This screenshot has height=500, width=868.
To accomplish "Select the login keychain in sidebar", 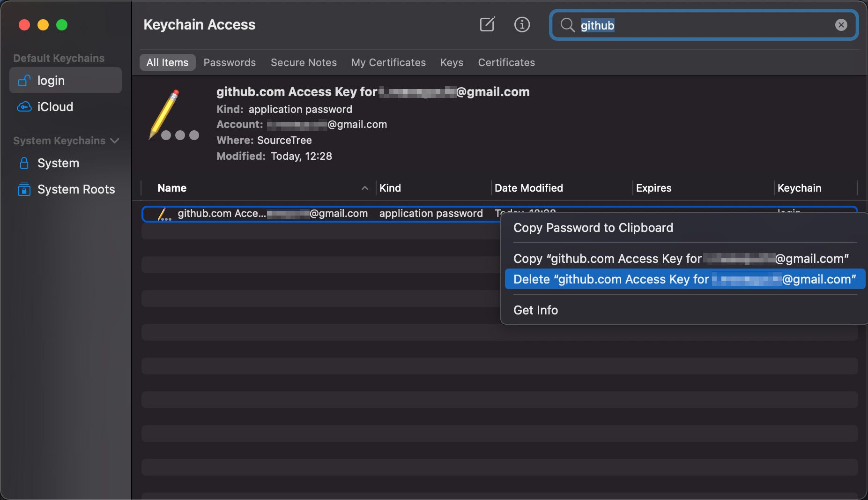I will click(66, 80).
